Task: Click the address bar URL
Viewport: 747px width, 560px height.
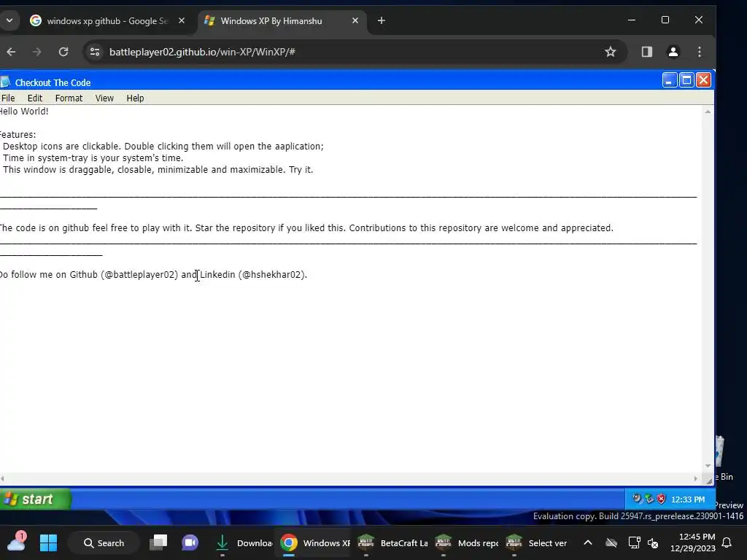Action: 202,52
